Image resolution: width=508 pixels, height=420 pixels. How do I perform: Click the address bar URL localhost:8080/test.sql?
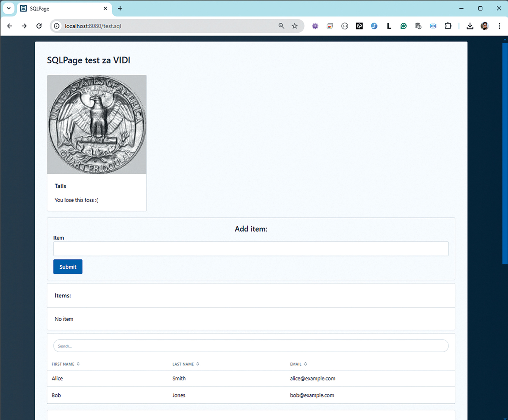coord(93,26)
